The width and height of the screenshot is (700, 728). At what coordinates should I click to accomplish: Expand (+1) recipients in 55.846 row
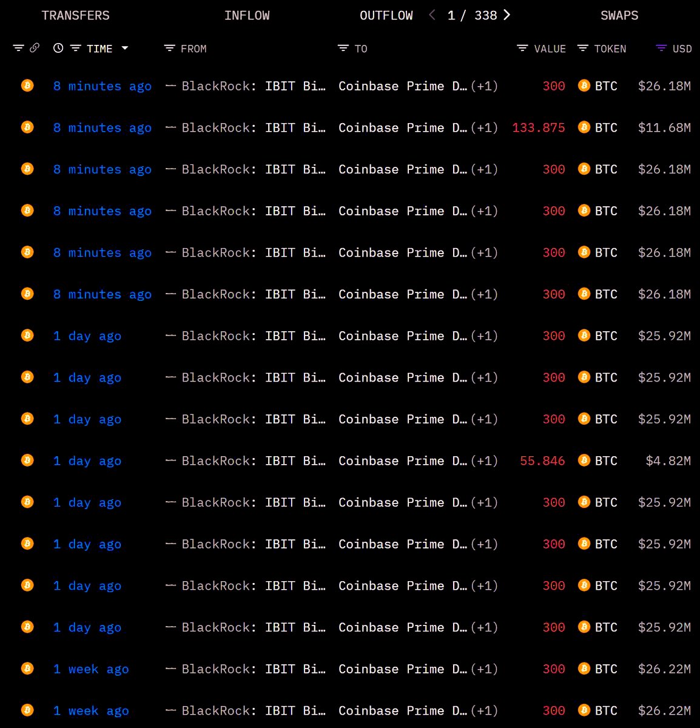click(x=485, y=461)
